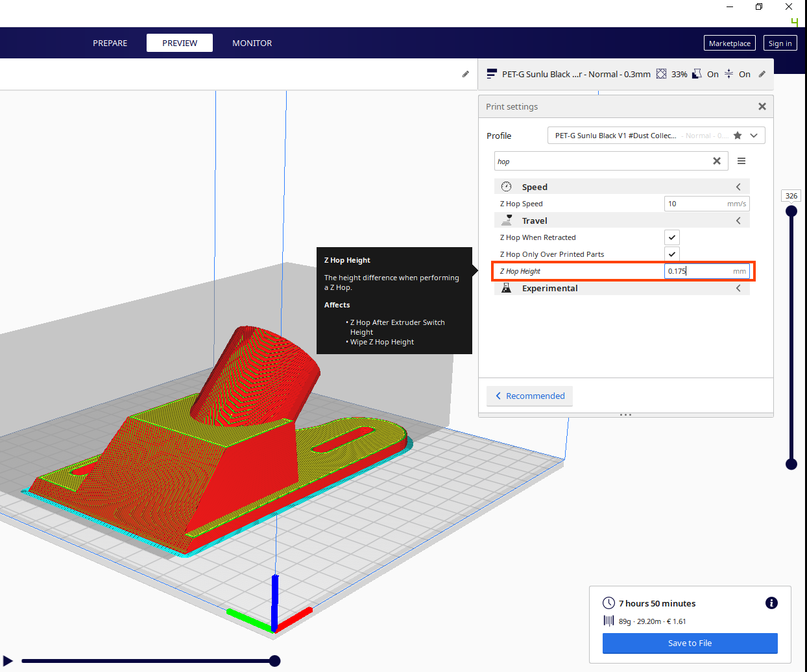
Task: Click the upper layer slider handle
Action: 791,211
